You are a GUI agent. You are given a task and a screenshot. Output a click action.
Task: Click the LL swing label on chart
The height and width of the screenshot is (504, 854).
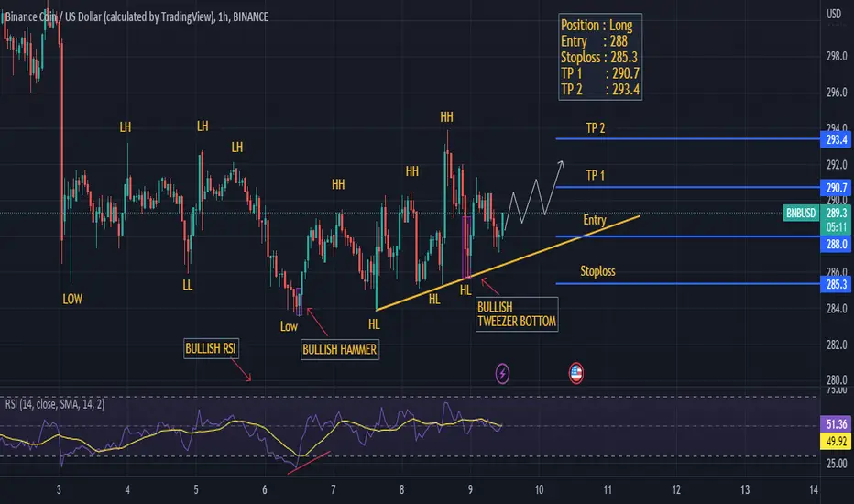(x=187, y=285)
